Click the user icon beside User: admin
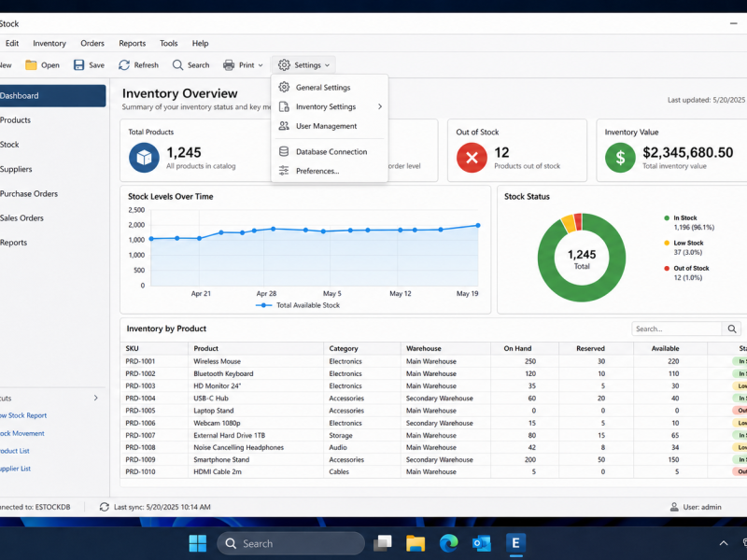 click(x=674, y=507)
